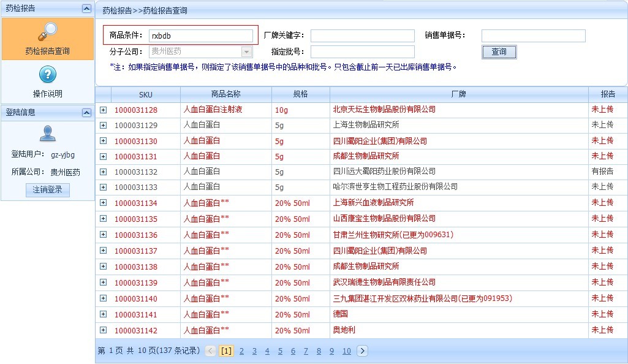Expand row SKU 1000031132
This screenshot has height=364, width=628.
coord(104,172)
